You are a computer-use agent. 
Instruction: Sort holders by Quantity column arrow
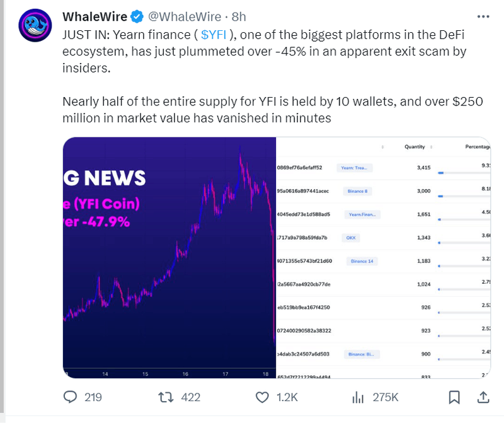pos(431,147)
